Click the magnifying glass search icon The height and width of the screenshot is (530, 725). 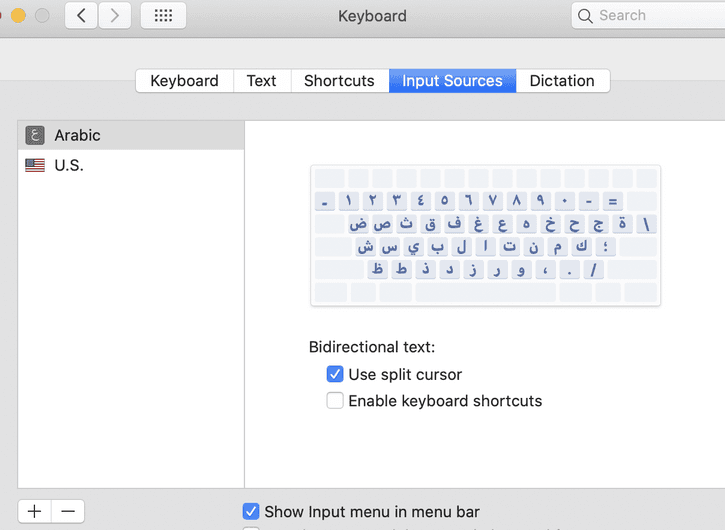tap(586, 16)
